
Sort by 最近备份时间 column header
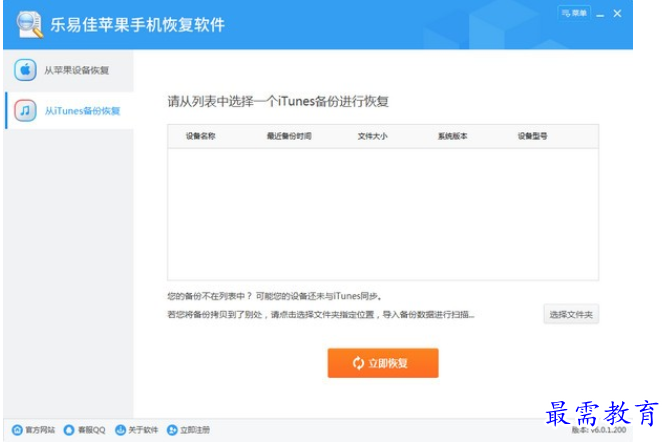click(289, 136)
